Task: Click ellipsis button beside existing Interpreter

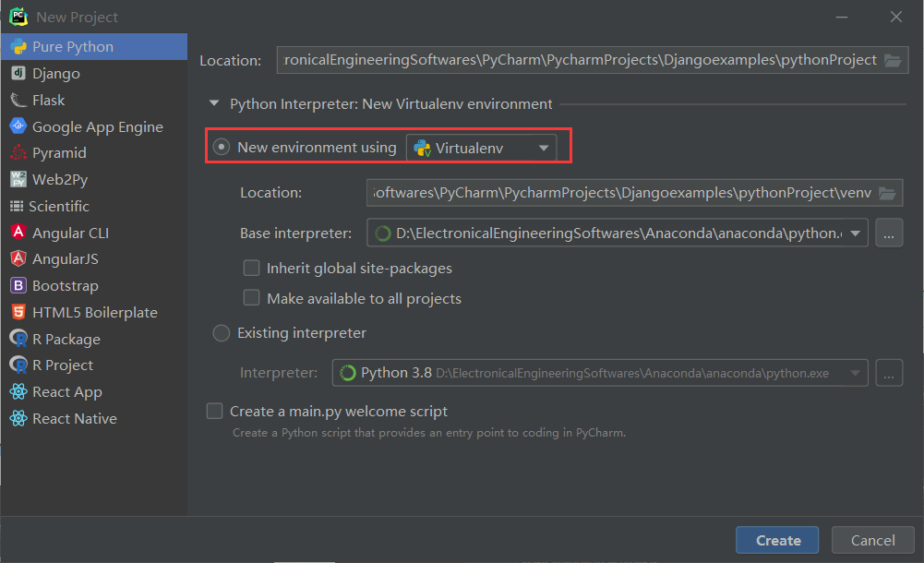Action: coord(889,373)
